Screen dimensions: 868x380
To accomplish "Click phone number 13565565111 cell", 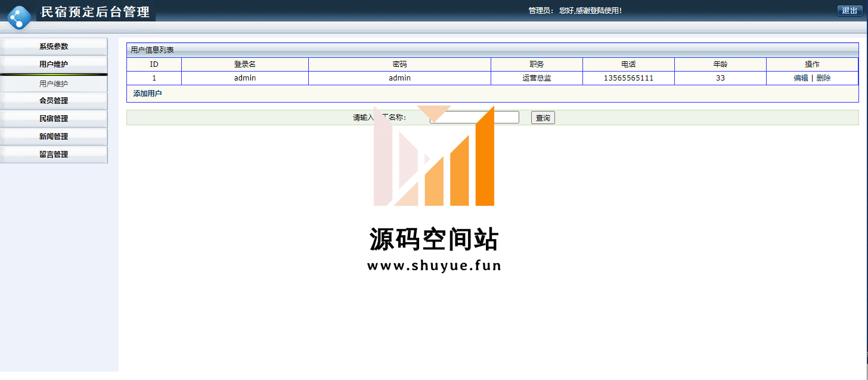I will (628, 78).
